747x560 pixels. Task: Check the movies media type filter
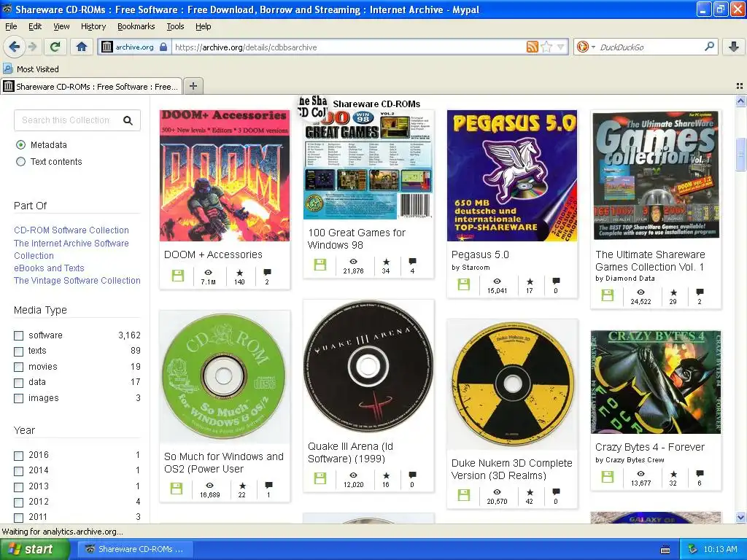pos(18,367)
